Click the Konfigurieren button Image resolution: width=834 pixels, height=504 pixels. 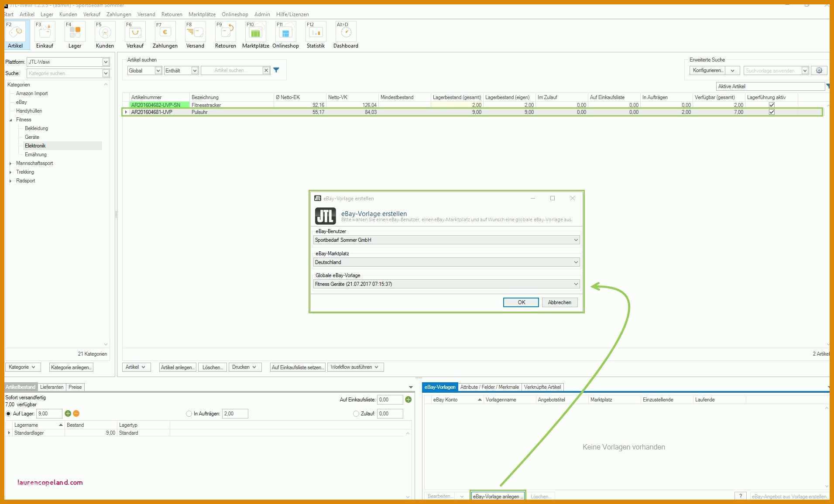coord(708,71)
